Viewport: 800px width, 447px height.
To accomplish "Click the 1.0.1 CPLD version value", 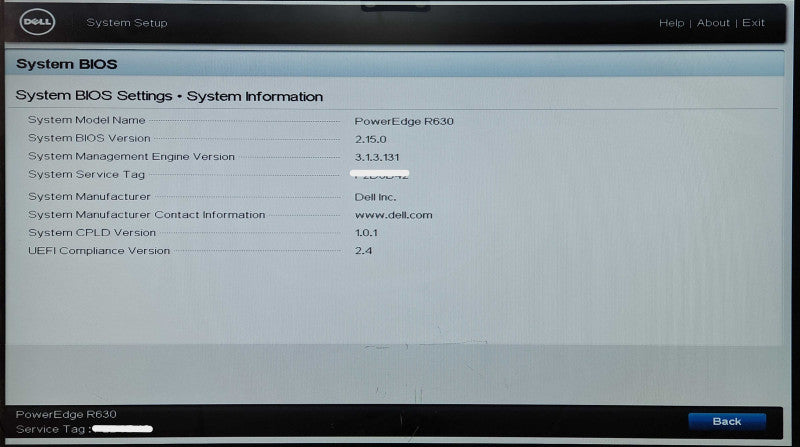I will pos(366,233).
